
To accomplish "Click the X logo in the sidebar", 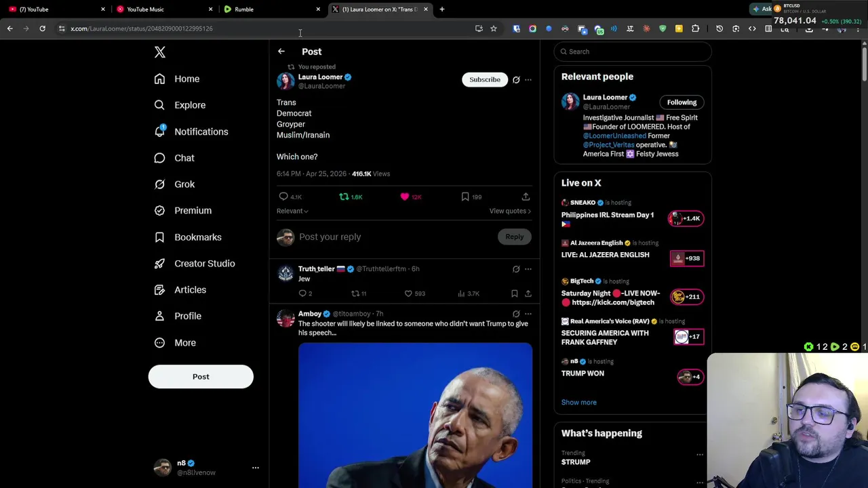I will point(160,52).
